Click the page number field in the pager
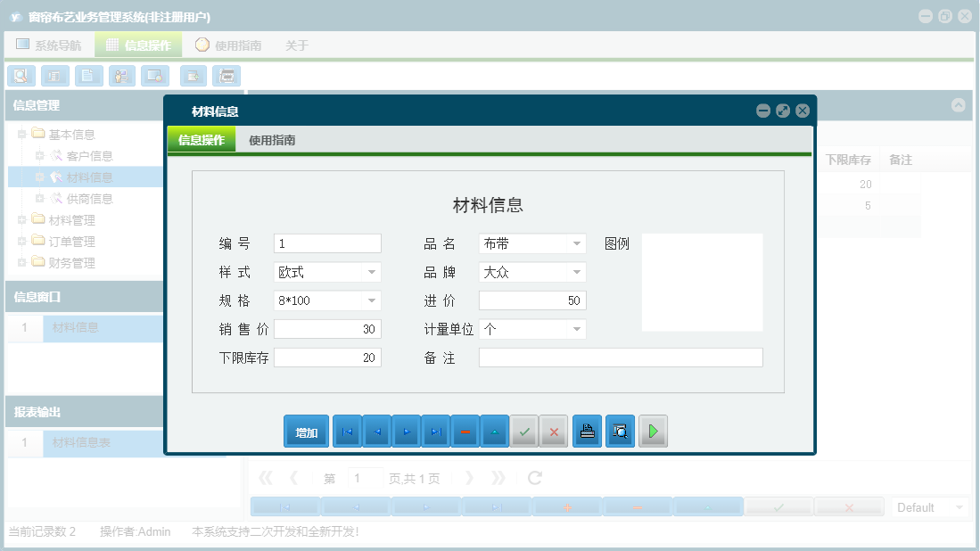This screenshot has width=980, height=551. click(365, 478)
